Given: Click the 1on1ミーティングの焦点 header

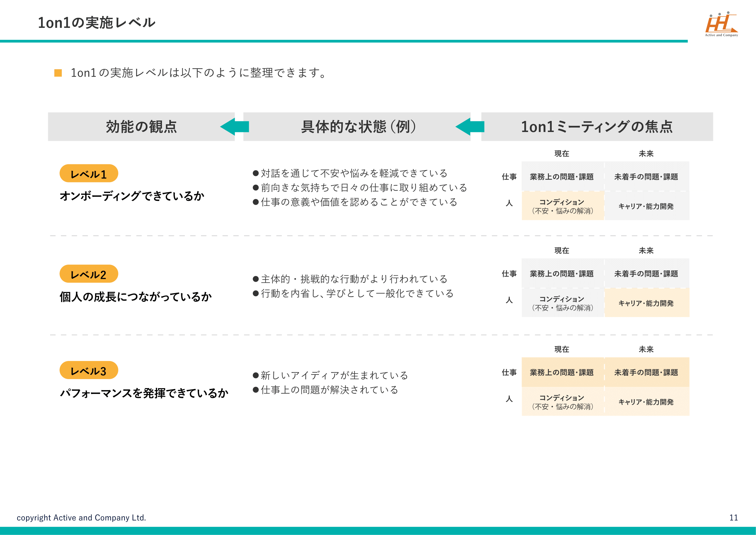Looking at the screenshot, I should click(x=597, y=127).
